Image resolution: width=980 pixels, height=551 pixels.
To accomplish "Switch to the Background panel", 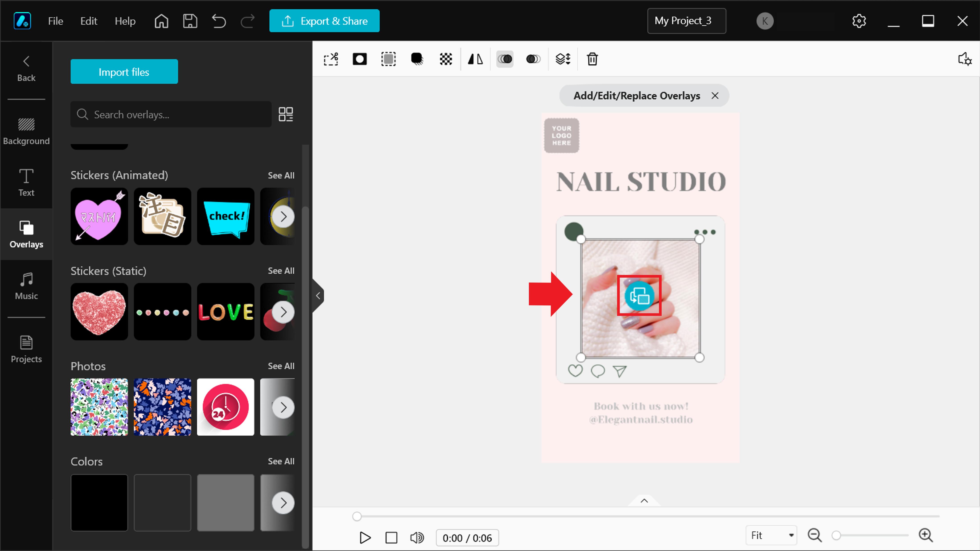I will (26, 131).
